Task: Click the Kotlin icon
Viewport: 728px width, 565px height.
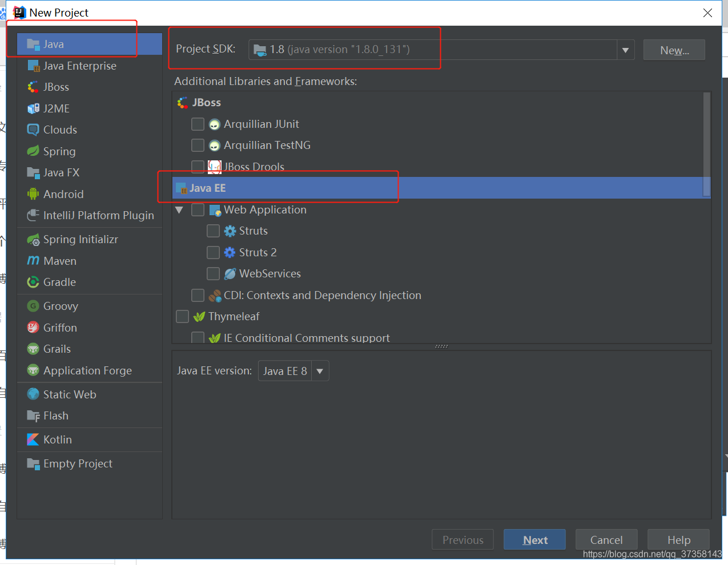Action: [33, 439]
